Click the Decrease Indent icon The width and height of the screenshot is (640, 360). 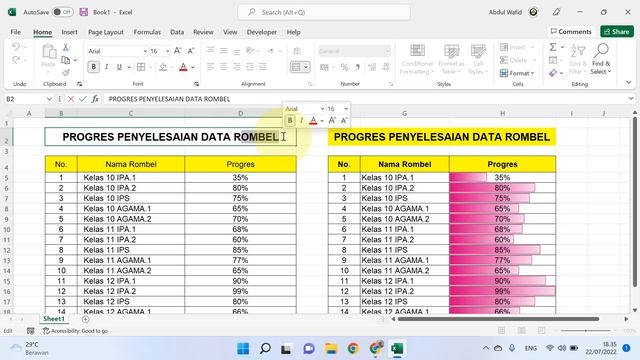tap(250, 67)
